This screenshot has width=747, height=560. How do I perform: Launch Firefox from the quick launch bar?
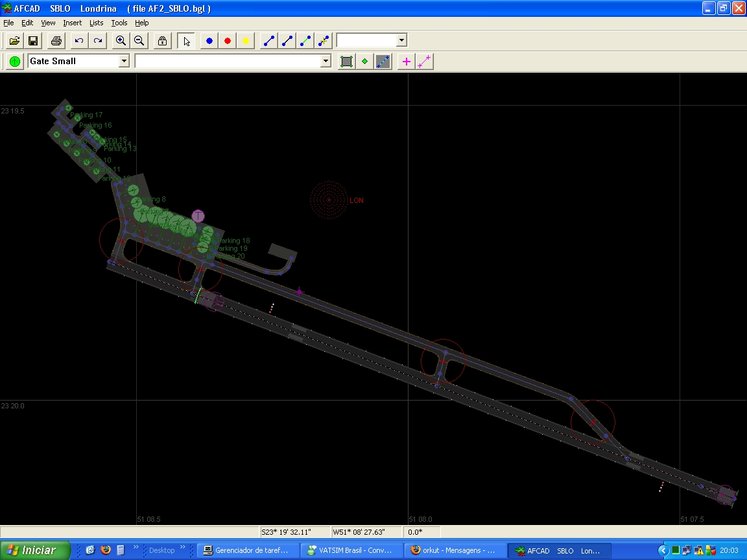pos(106,550)
